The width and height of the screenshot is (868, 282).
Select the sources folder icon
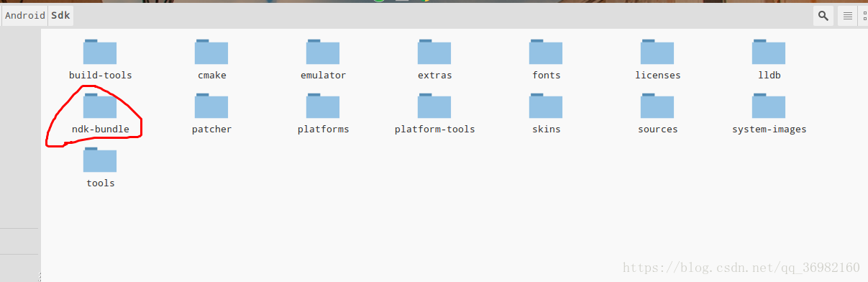657,106
